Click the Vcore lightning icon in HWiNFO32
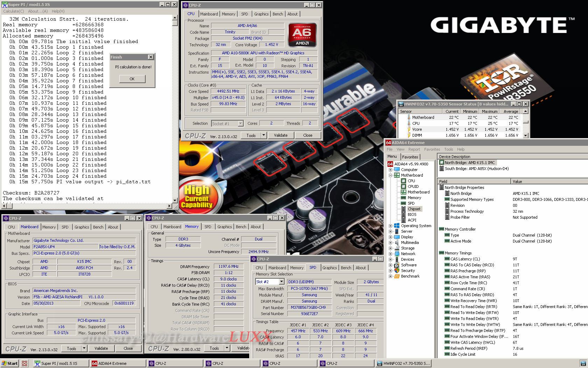 tap(409, 129)
